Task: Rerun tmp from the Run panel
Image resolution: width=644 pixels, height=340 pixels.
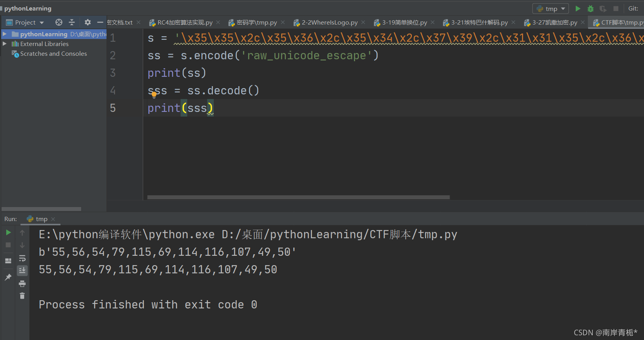Action: pos(8,232)
